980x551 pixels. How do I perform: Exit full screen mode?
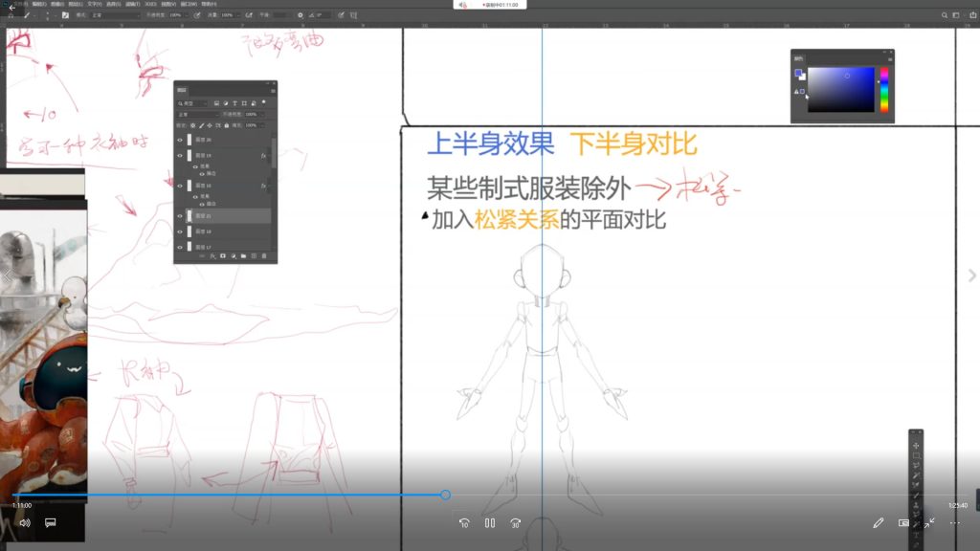click(x=929, y=523)
